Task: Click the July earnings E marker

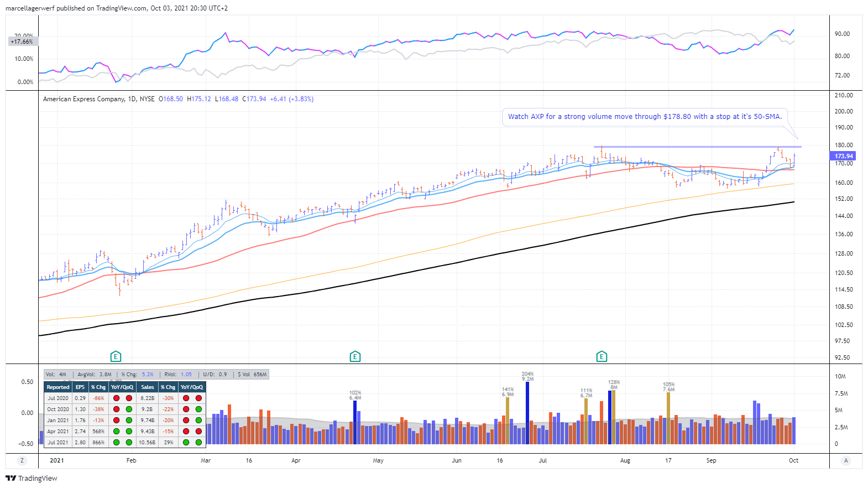Action: (x=602, y=356)
